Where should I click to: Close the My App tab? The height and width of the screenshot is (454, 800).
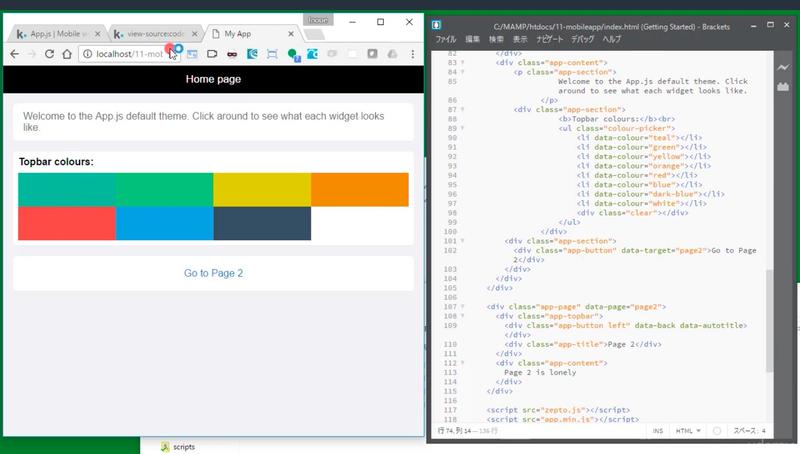tap(291, 34)
